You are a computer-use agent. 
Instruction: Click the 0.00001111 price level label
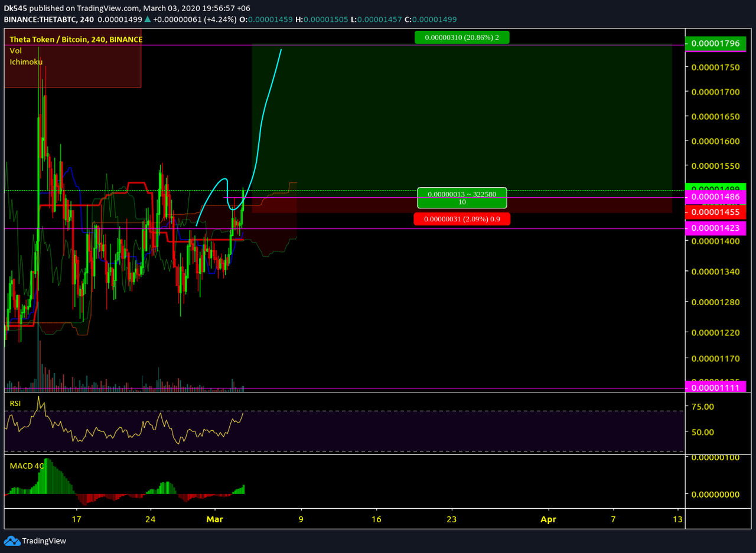tap(715, 387)
